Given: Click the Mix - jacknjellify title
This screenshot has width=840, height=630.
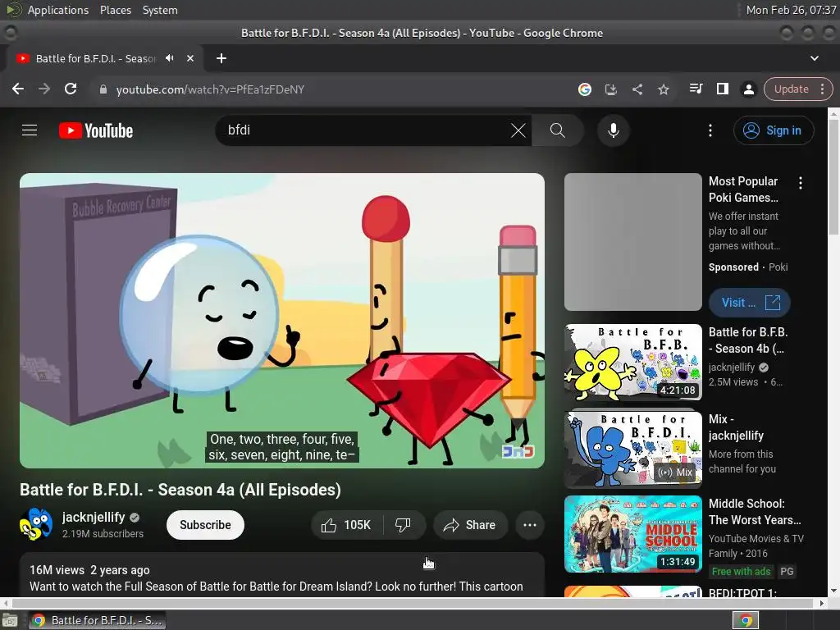Looking at the screenshot, I should [736, 427].
